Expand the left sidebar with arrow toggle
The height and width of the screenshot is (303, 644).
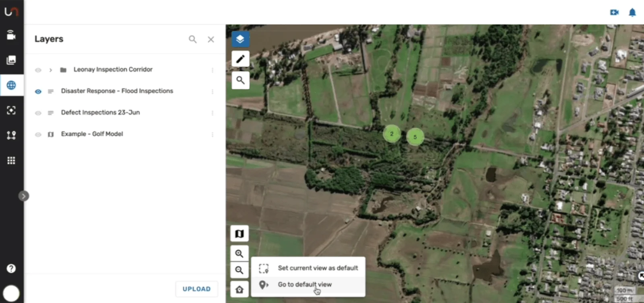24,196
